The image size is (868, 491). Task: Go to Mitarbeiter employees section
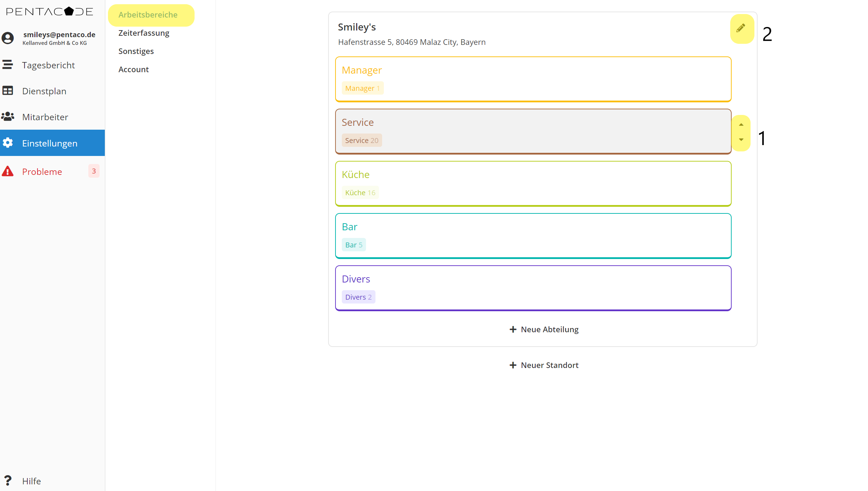click(x=45, y=117)
